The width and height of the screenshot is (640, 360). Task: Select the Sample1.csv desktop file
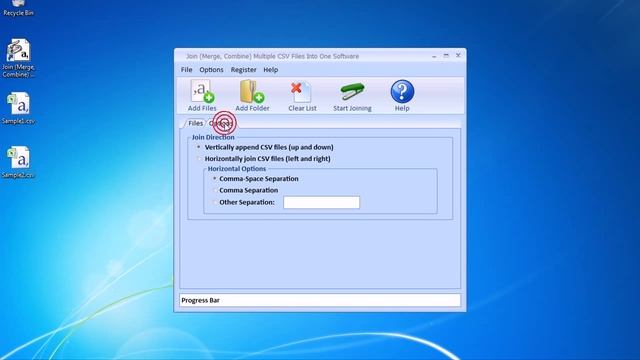(18, 108)
